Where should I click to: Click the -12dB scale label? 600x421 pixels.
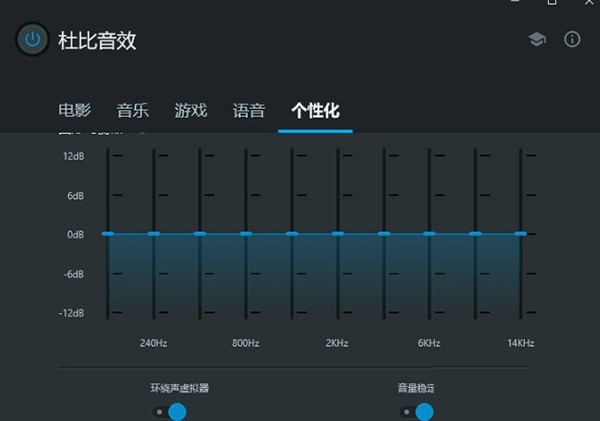point(72,313)
